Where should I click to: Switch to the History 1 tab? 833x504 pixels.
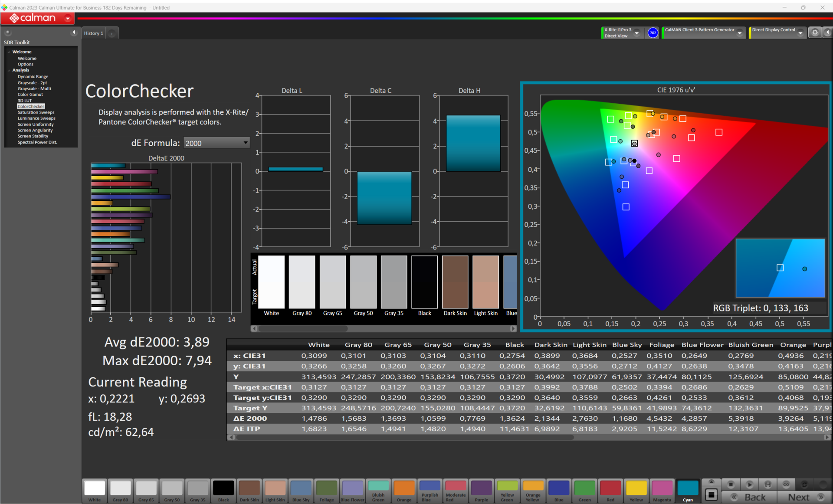[x=93, y=33]
